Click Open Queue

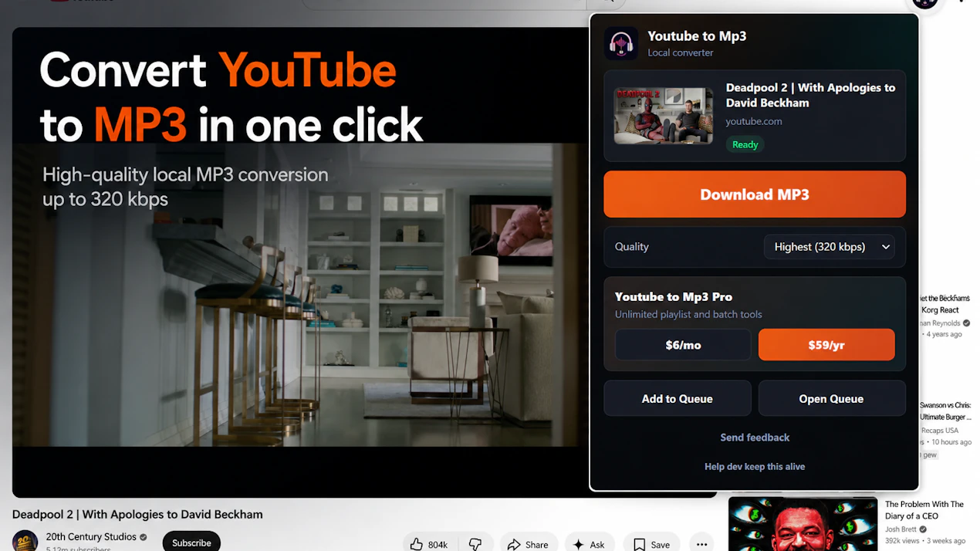[831, 399]
